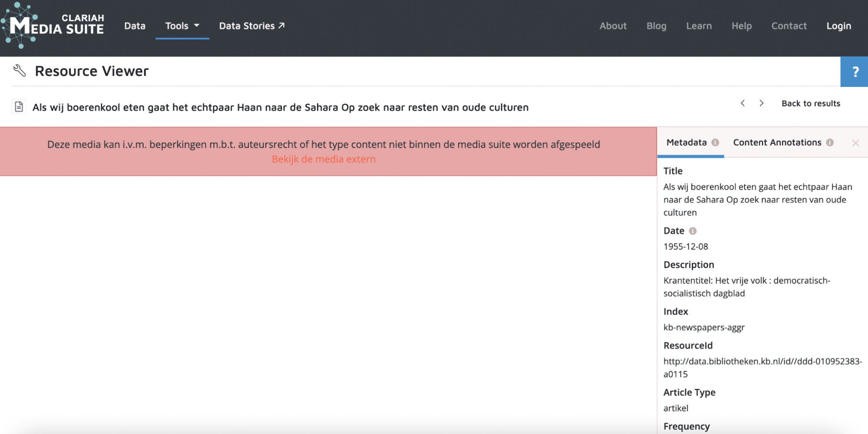Click Back to results
Image resolution: width=868 pixels, height=434 pixels.
coord(811,103)
